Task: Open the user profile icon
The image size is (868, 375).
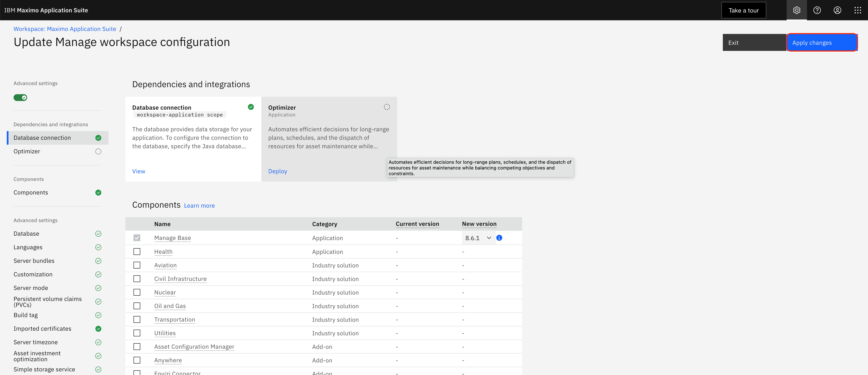Action: tap(837, 10)
